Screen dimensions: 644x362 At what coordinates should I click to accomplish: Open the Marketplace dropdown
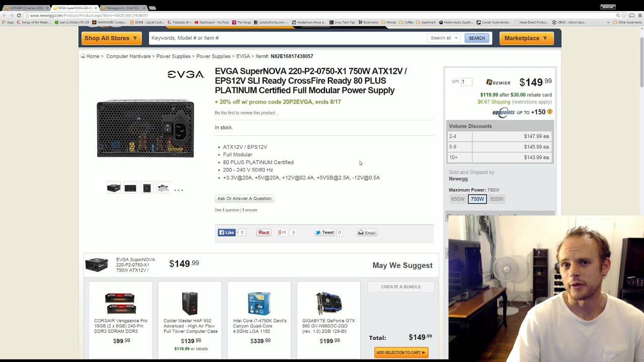tap(526, 38)
